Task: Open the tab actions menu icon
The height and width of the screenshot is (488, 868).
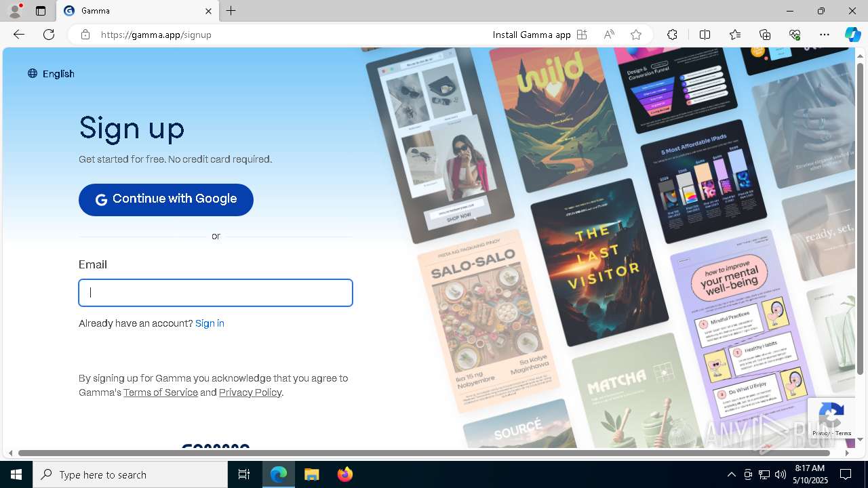Action: [x=41, y=11]
